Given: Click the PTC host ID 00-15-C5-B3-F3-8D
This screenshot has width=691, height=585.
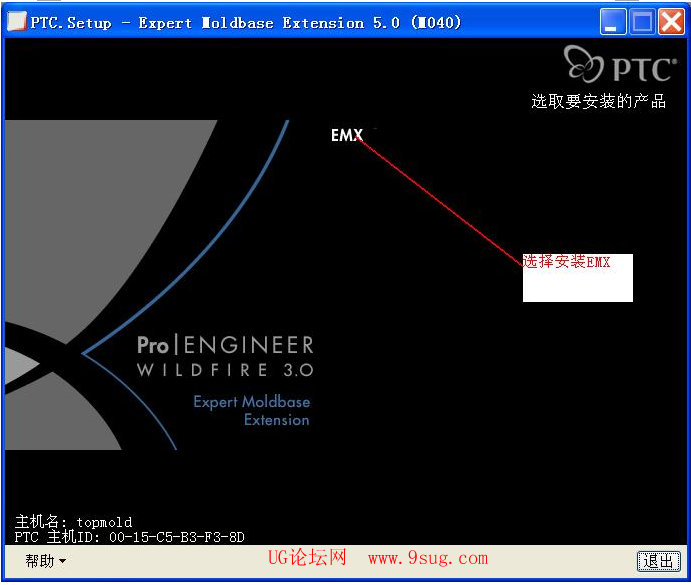Looking at the screenshot, I should [x=176, y=537].
